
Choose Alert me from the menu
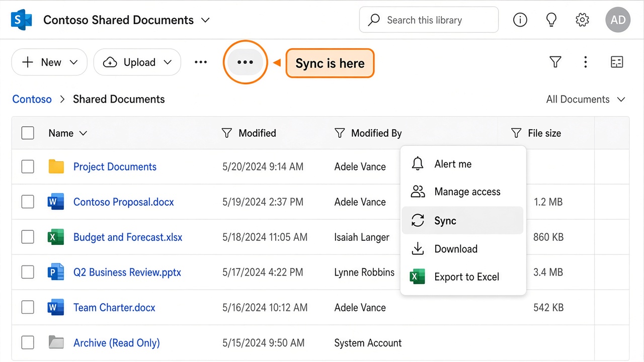(x=463, y=164)
